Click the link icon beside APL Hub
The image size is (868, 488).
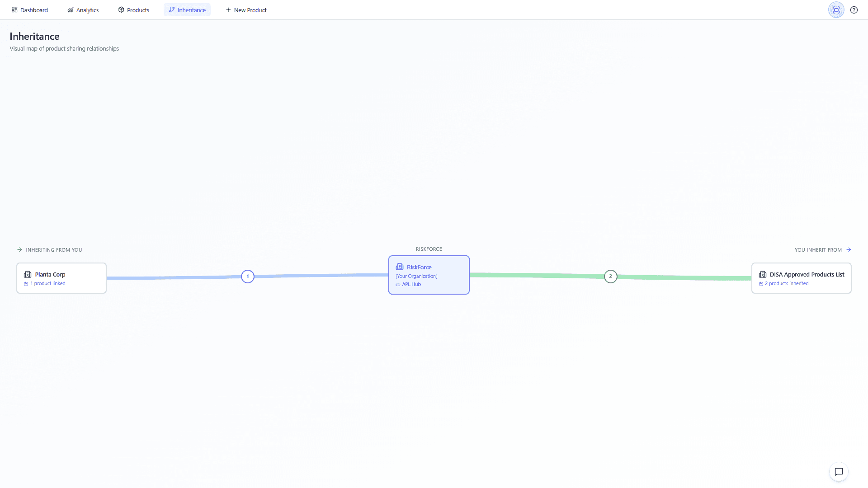click(398, 284)
